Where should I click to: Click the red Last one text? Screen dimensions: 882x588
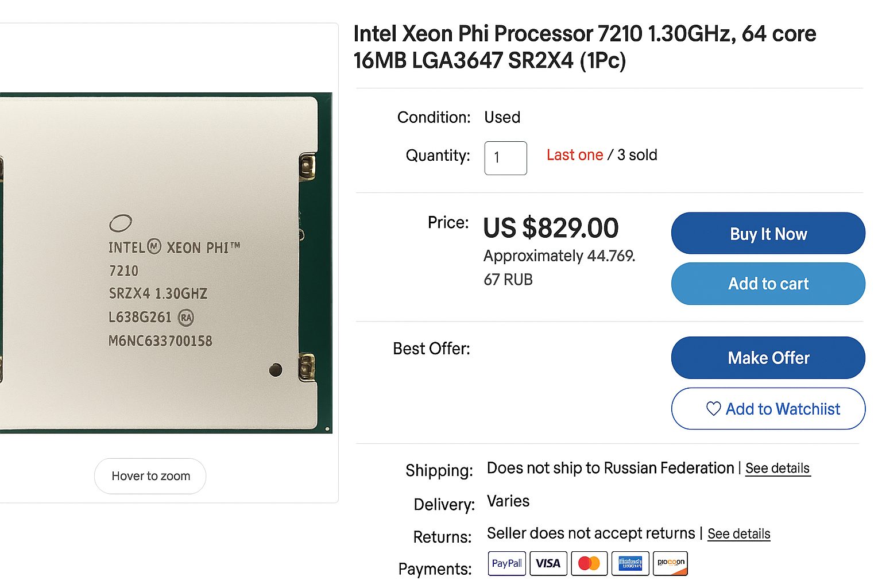(575, 155)
